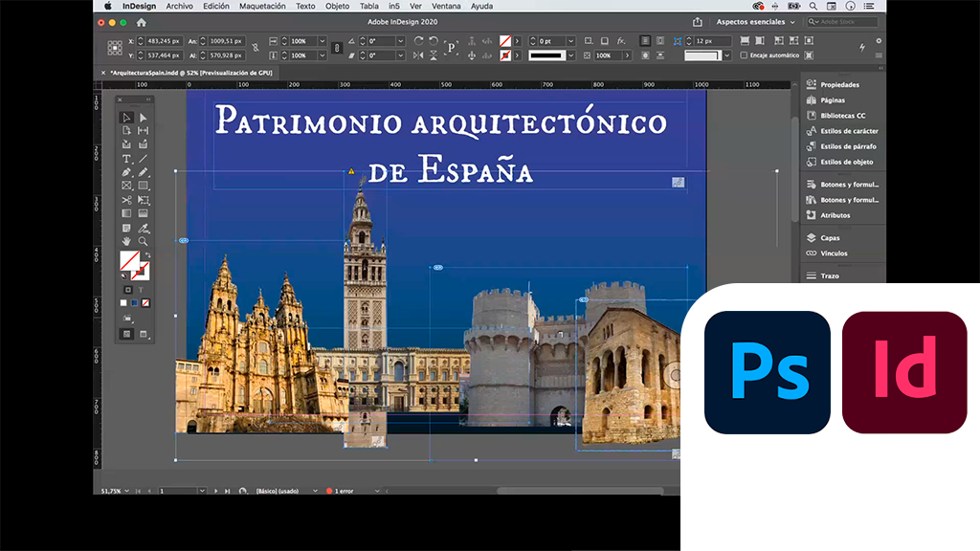980x551 pixels.
Task: Open the Capas panel
Action: (x=829, y=238)
